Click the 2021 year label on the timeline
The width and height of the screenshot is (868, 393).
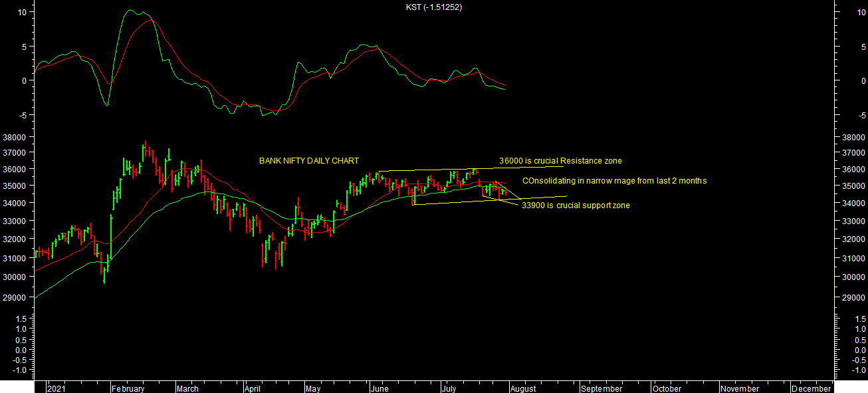pyautogui.click(x=57, y=388)
